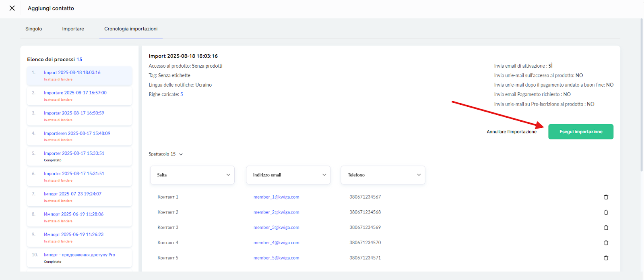The width and height of the screenshot is (644, 280).
Task: Open the Importare tab
Action: [73, 29]
